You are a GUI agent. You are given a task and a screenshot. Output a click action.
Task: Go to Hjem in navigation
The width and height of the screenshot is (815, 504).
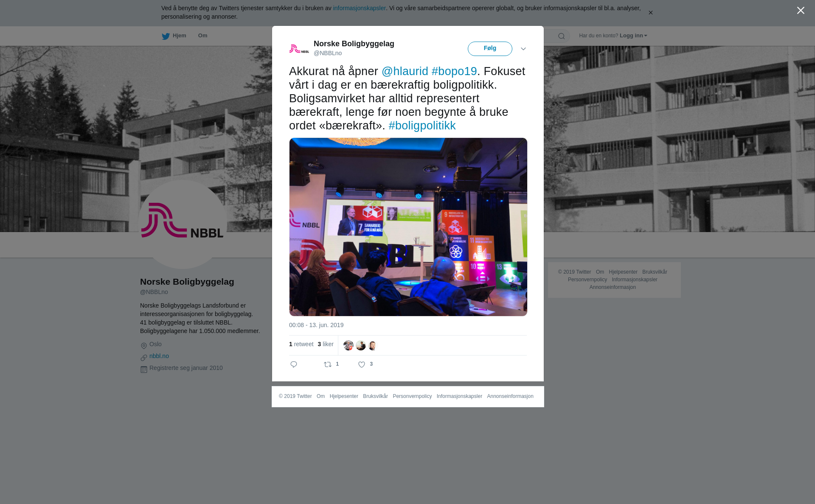pyautogui.click(x=179, y=36)
